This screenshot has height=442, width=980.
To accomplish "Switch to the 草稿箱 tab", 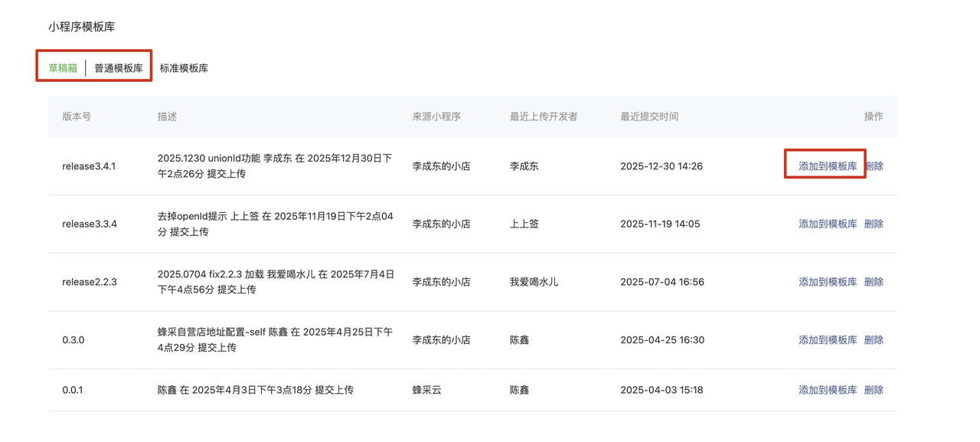I will point(63,68).
